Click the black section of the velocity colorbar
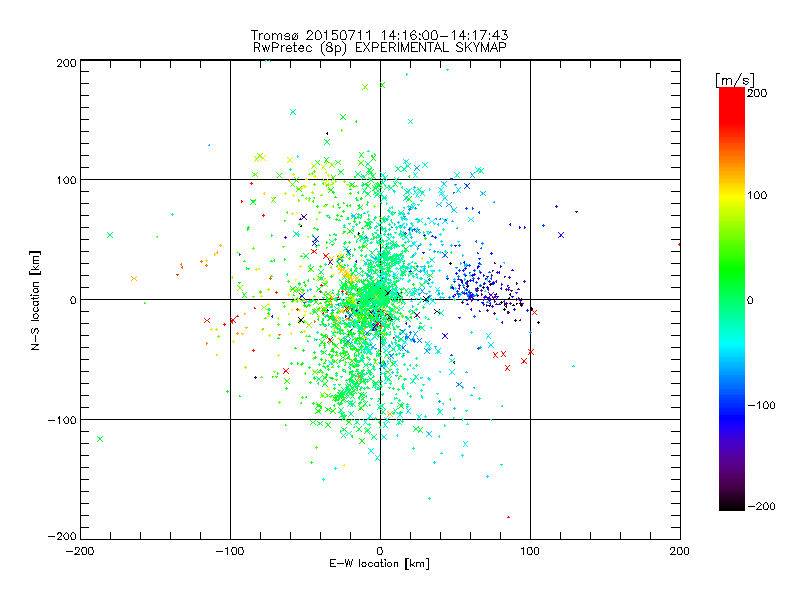The height and width of the screenshot is (600, 800). pos(732,503)
